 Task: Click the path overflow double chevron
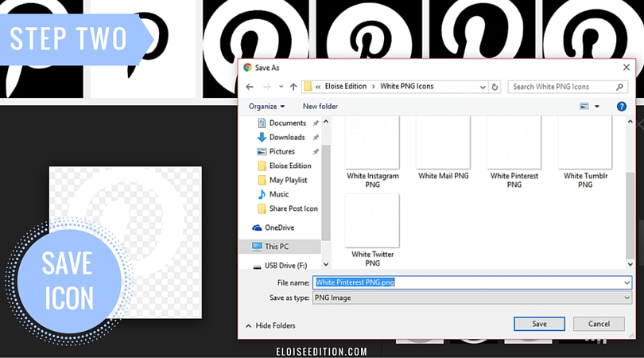click(x=318, y=87)
